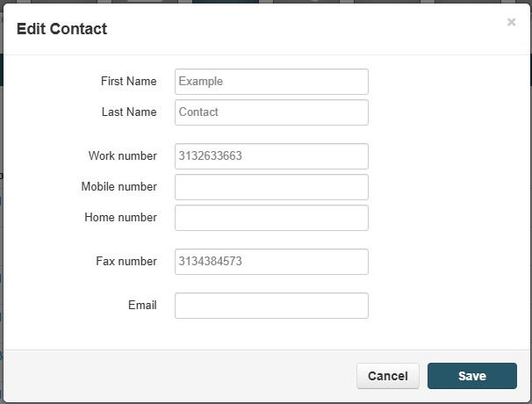Viewport: 532px width, 404px height.
Task: Click the Fax number field
Action: 271,262
